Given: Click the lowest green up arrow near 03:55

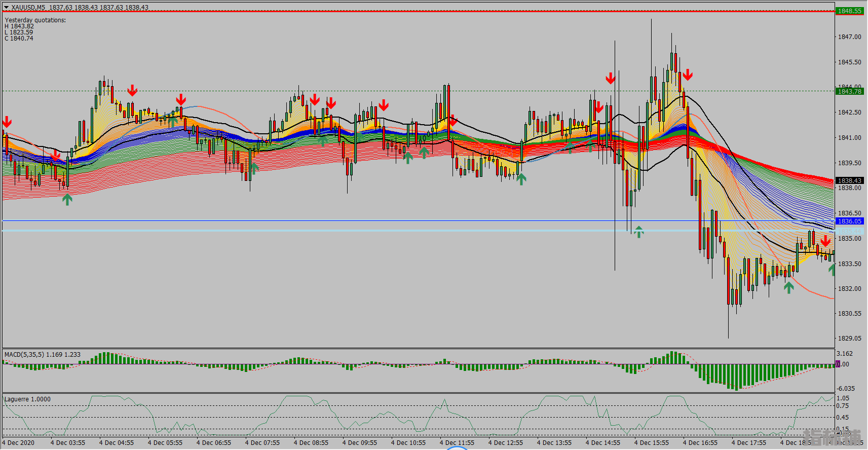Looking at the screenshot, I should 67,199.
